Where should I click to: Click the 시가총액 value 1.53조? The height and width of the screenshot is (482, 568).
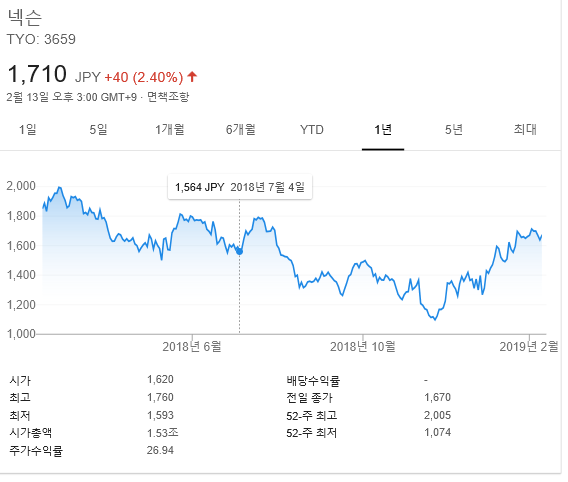click(x=163, y=433)
